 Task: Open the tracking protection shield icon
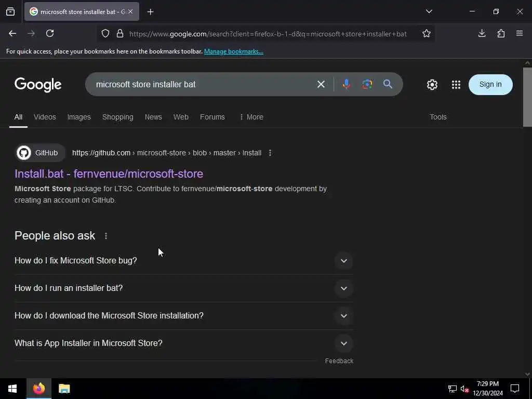pos(105,34)
